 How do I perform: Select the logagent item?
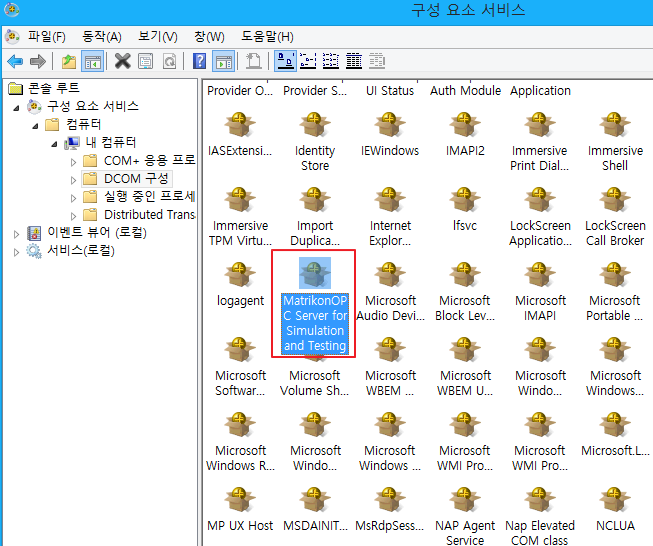(240, 284)
